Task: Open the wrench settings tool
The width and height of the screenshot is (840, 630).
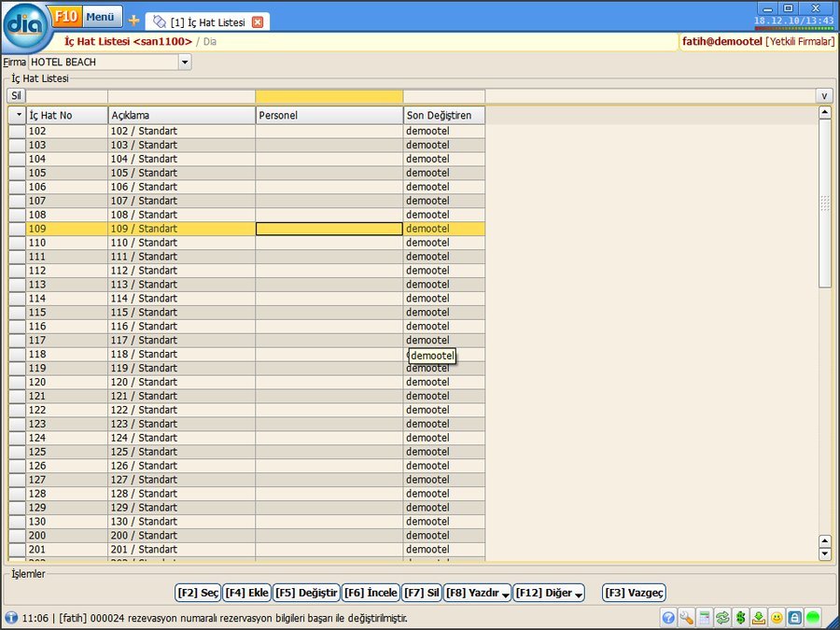Action: 686,618
